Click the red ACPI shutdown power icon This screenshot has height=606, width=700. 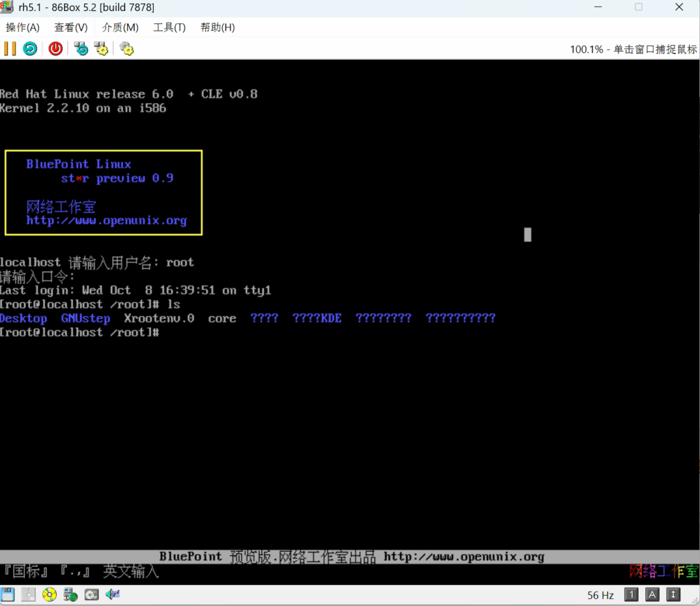pos(55,49)
